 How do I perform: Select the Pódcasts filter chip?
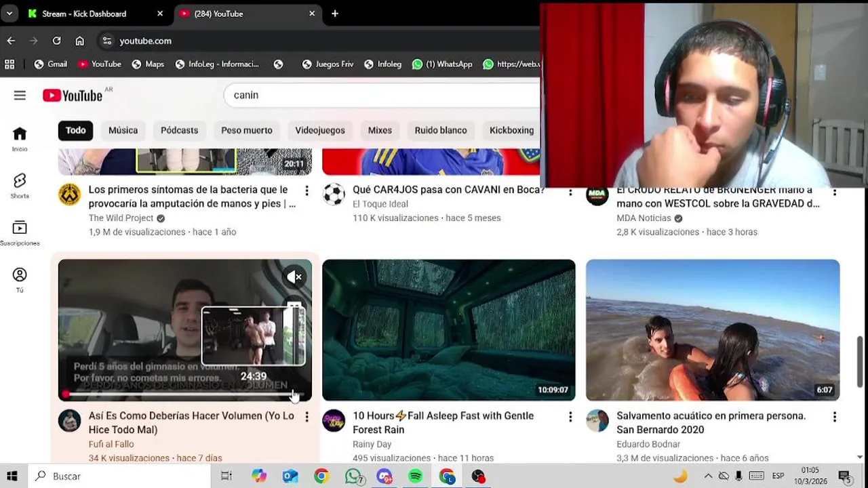coord(179,130)
